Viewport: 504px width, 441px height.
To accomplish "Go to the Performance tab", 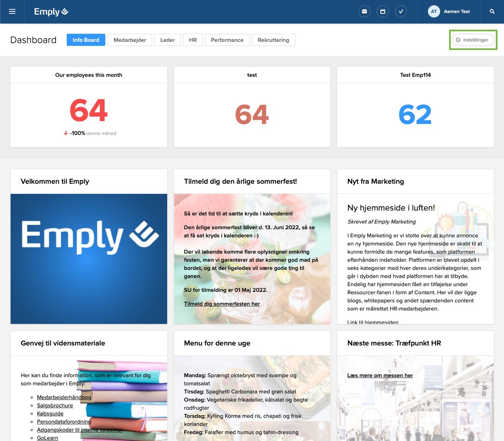I will tap(227, 40).
